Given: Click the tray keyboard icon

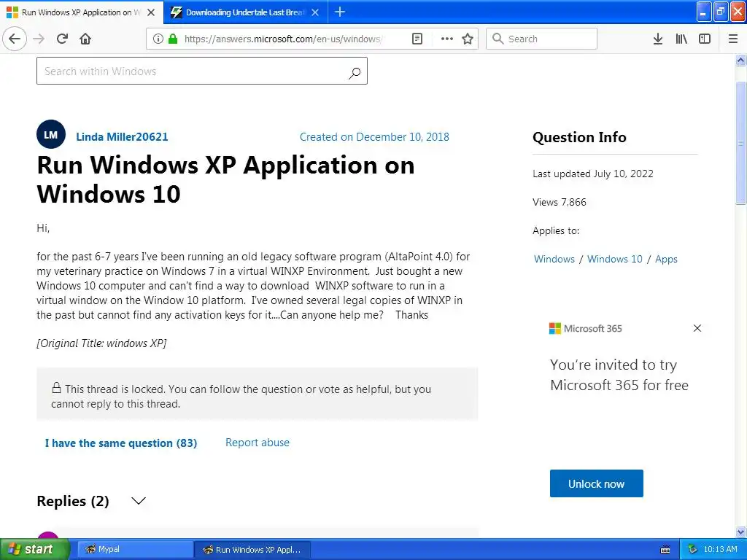Looking at the screenshot, I should click(x=665, y=550).
